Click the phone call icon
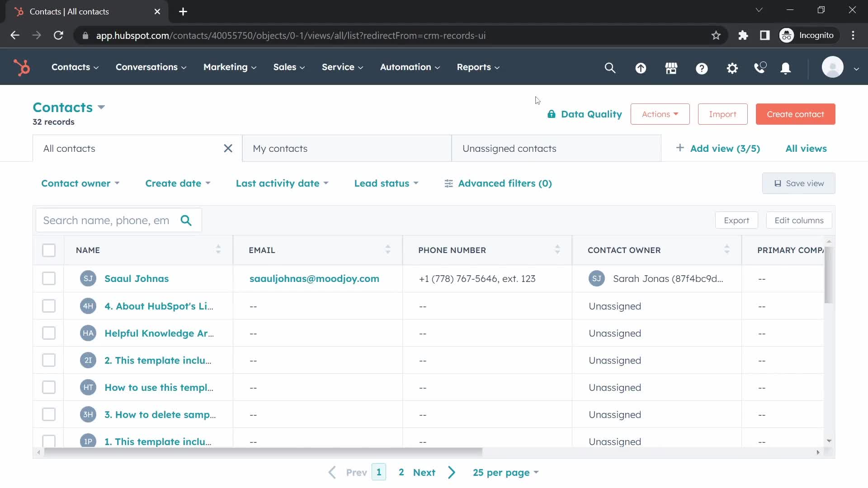This screenshot has width=868, height=488. point(761,67)
